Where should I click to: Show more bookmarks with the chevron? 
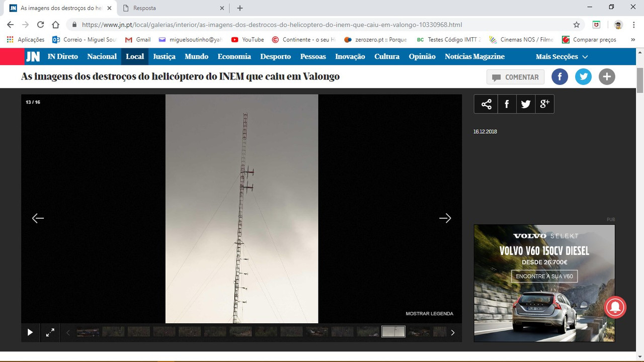633,40
